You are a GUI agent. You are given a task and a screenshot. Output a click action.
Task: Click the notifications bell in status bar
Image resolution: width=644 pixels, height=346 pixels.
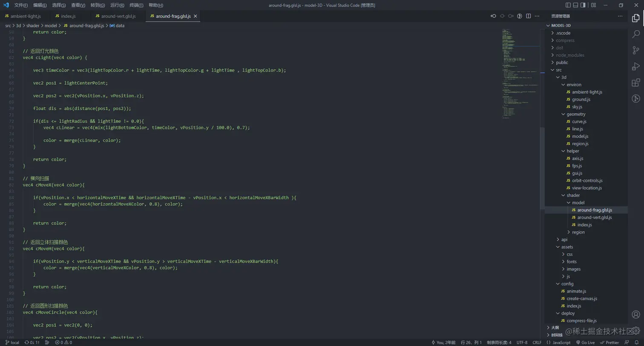pos(637,343)
